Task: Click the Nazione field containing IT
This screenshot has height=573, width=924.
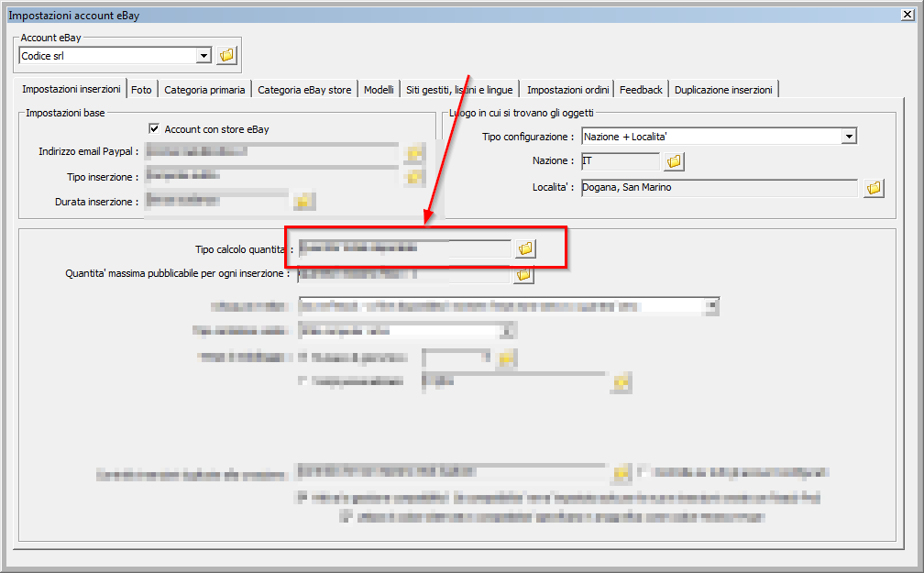Action: click(x=621, y=161)
